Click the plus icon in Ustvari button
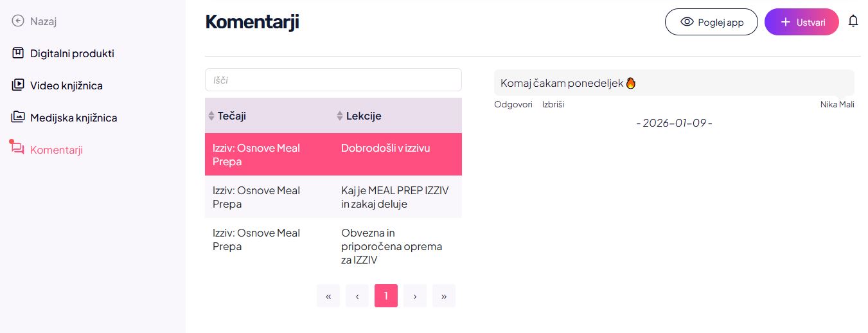This screenshot has width=868, height=333. pos(785,22)
